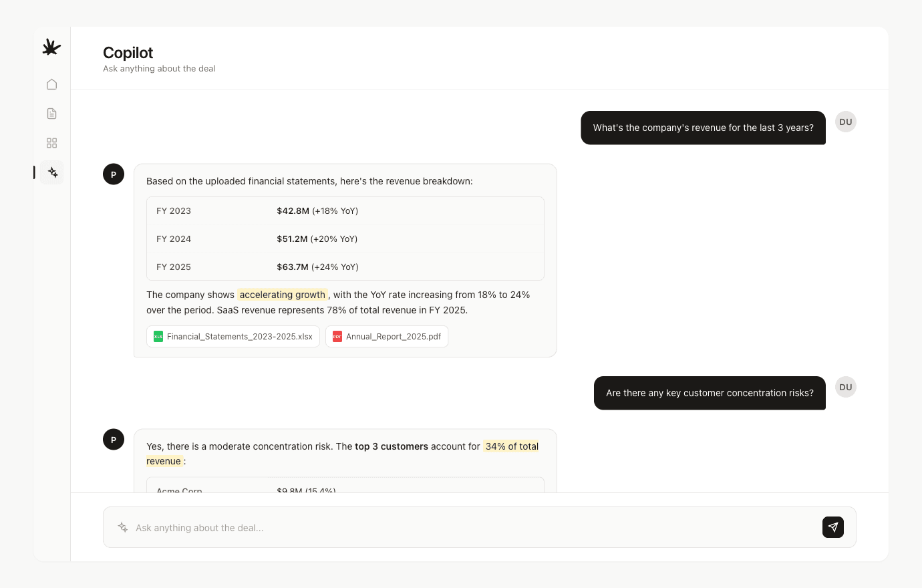Click the app logo at the top left

click(x=51, y=47)
